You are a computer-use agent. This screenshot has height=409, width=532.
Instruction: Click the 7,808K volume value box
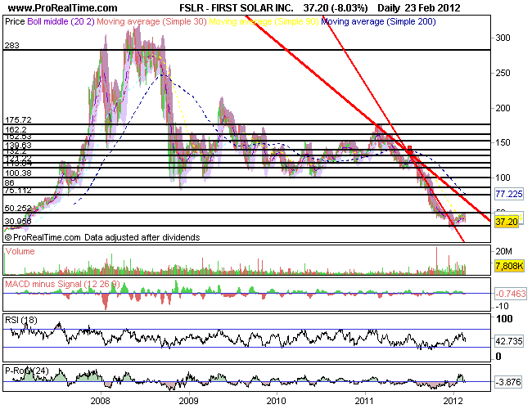[509, 266]
